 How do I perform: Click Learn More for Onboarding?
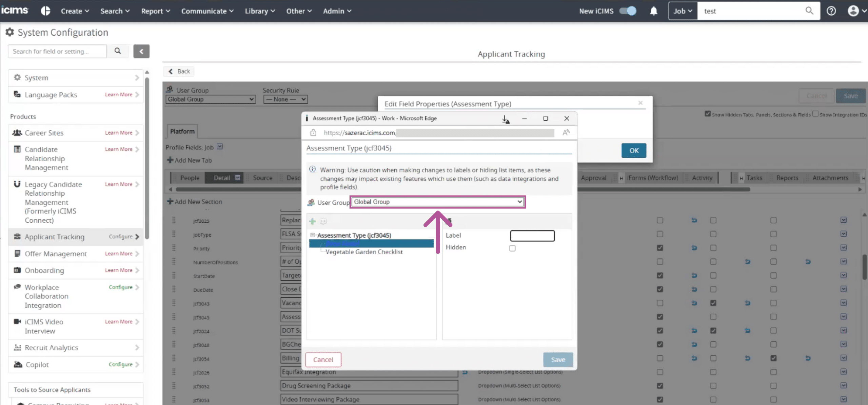[118, 270]
